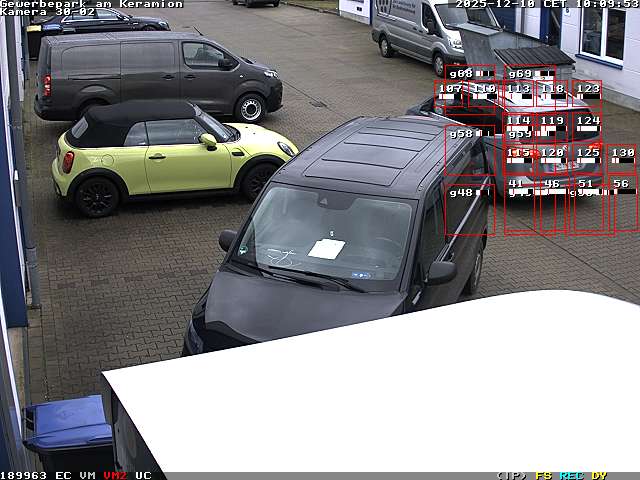
Task: Click the Gewerbepark am Keramion camera title
Action: 92,4
